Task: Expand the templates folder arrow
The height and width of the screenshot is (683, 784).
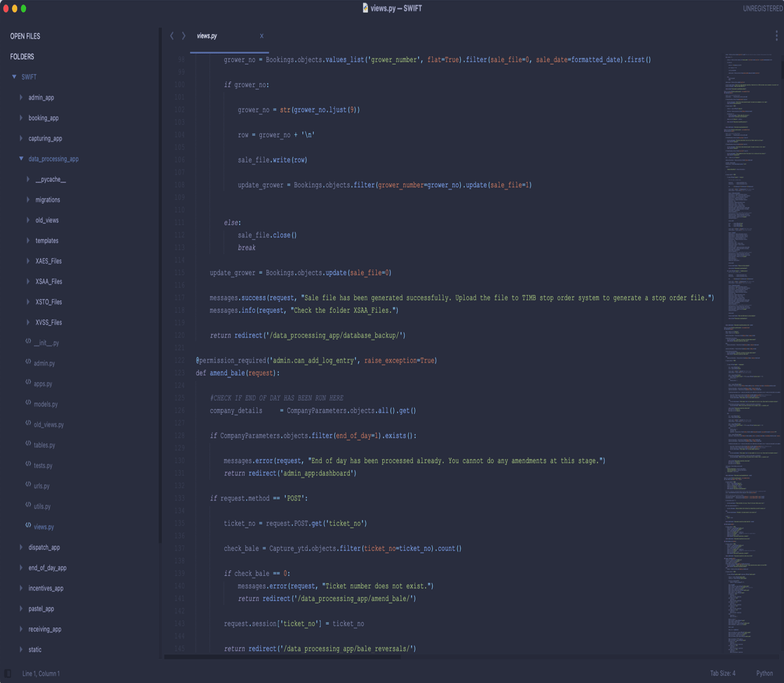Action: tap(28, 241)
